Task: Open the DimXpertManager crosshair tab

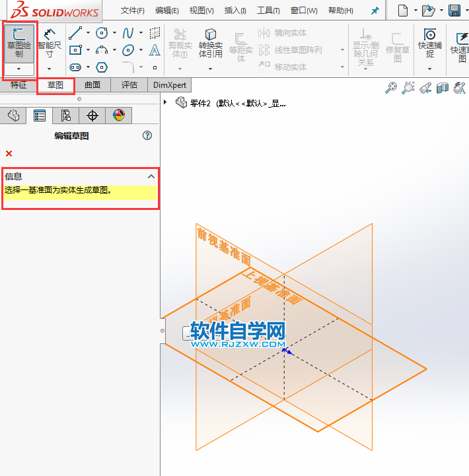Action: click(92, 116)
